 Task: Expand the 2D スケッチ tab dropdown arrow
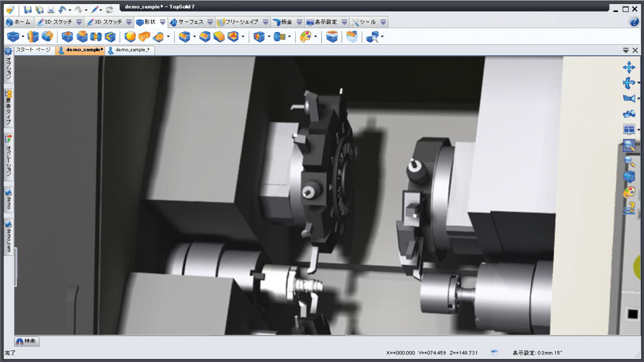coord(79,22)
